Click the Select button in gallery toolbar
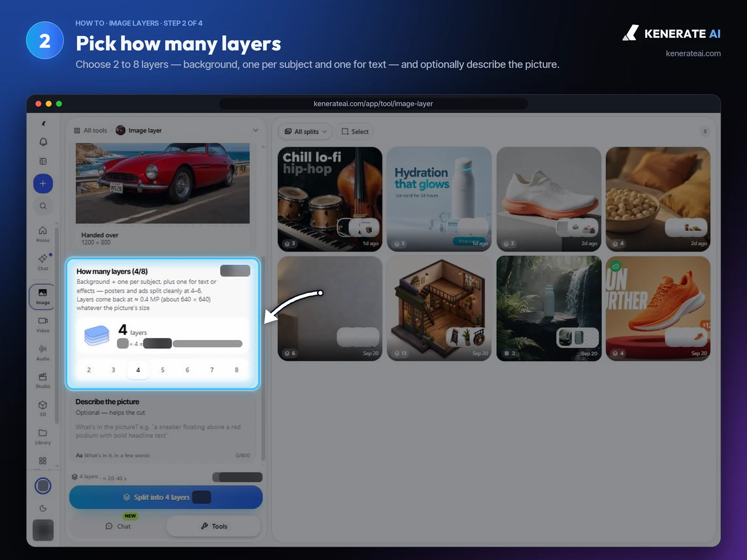This screenshot has width=747, height=560. tap(355, 132)
